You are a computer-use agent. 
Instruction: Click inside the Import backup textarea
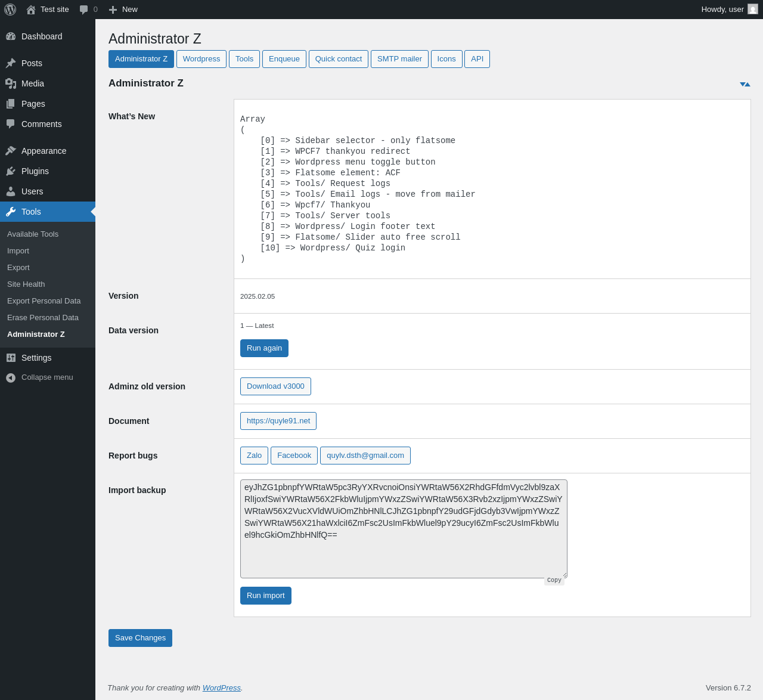tap(404, 555)
